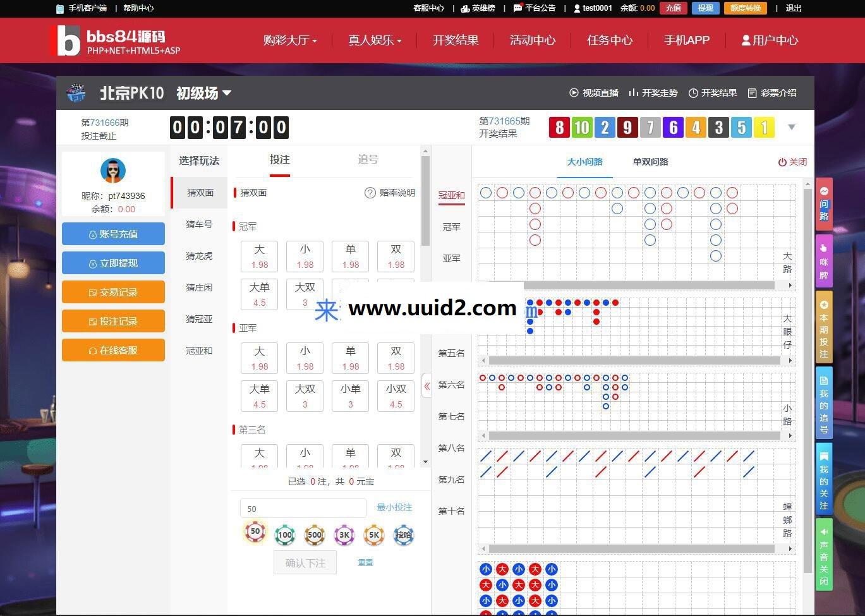Open 视频直播 video live stream
The image size is (865, 616).
593,93
